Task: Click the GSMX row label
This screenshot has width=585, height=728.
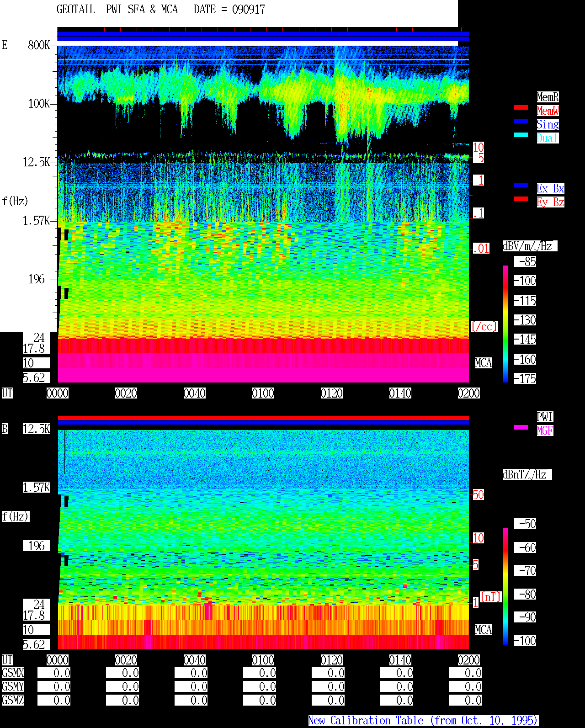Action: 13,673
